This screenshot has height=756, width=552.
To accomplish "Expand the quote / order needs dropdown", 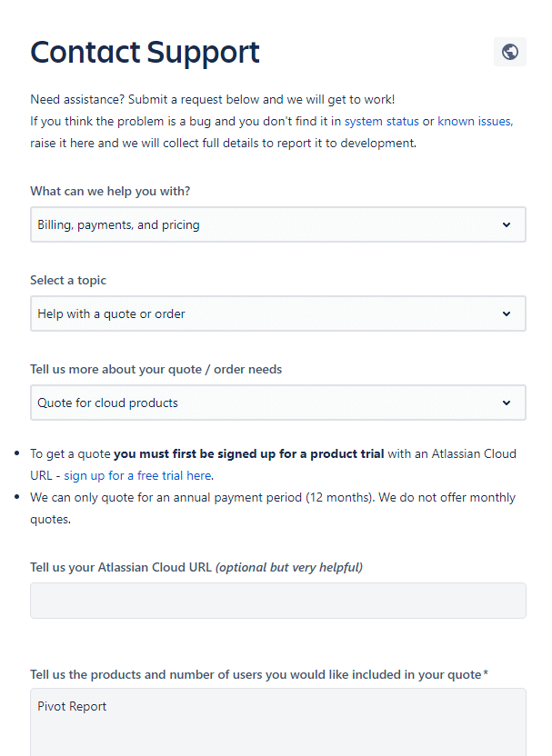I will (278, 403).
